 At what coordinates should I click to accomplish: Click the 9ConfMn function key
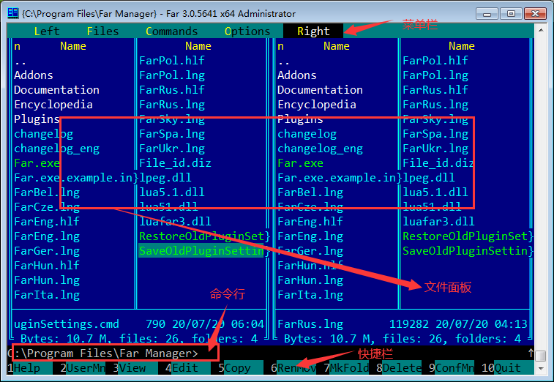(x=452, y=368)
